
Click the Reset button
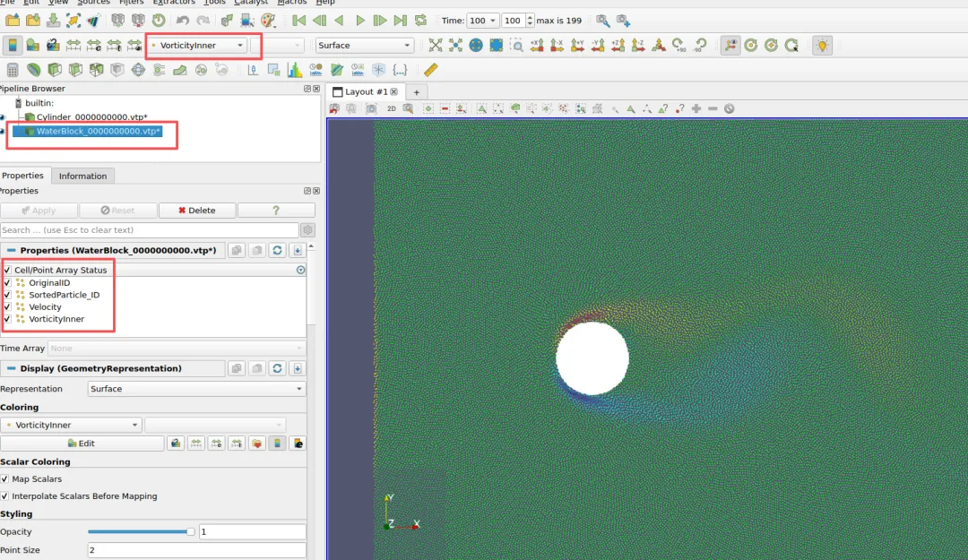(x=117, y=211)
